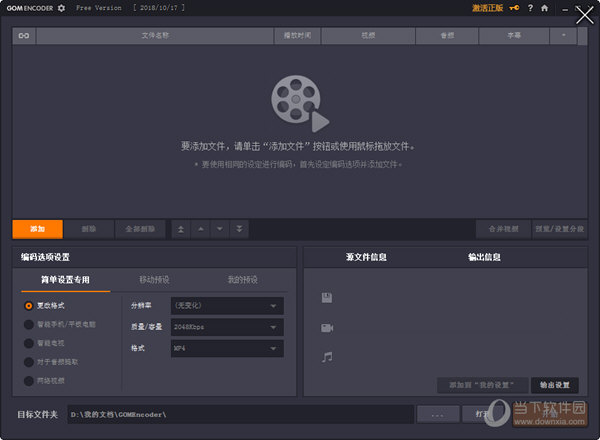Click the chain link icon column header

[24, 36]
